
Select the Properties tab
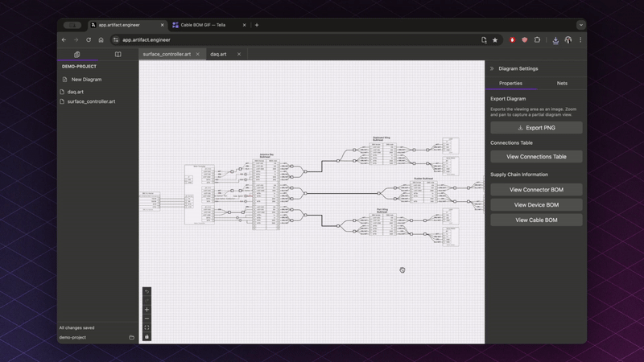click(x=510, y=84)
